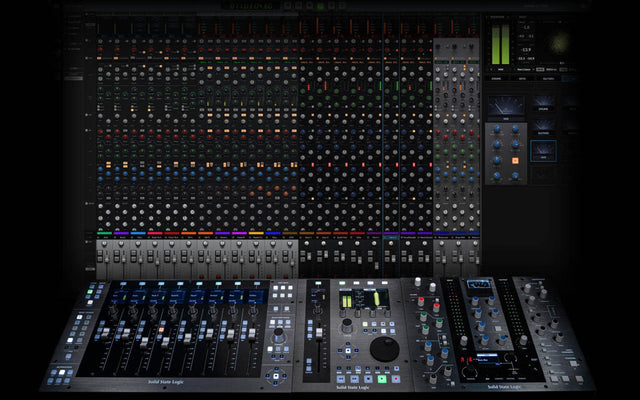
Task: Click the first channel fader on the UF8 controller
Action: coord(106,333)
